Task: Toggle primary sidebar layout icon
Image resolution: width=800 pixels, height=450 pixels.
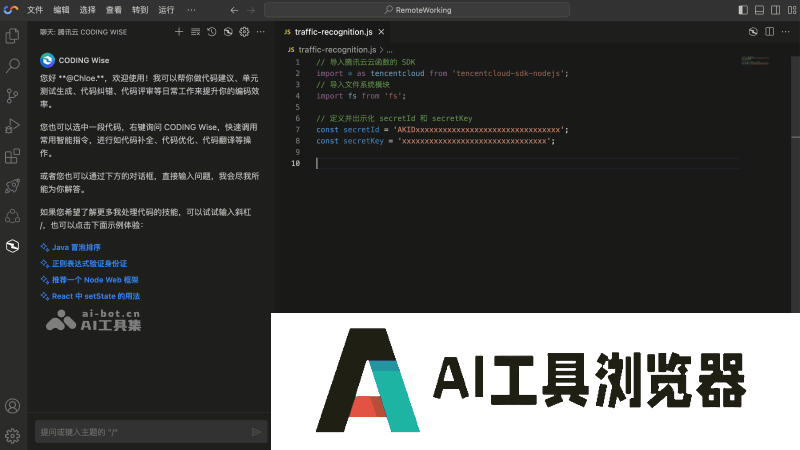Action: (743, 10)
